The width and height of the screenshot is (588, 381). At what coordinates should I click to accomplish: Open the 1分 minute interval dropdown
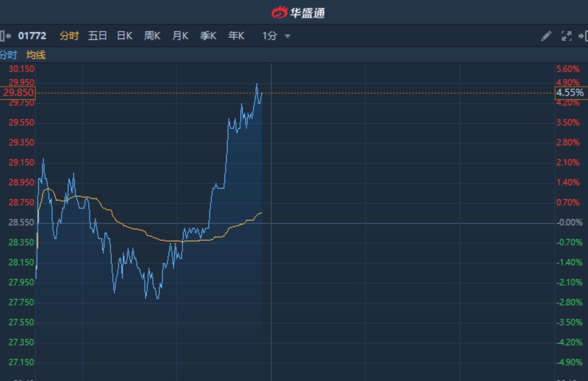click(x=270, y=36)
